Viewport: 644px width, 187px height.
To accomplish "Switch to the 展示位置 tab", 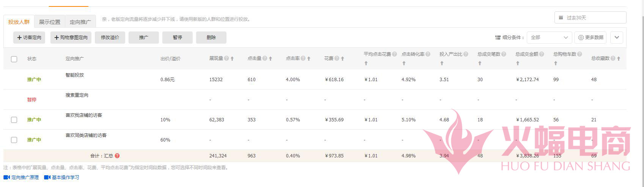I will 50,22.
